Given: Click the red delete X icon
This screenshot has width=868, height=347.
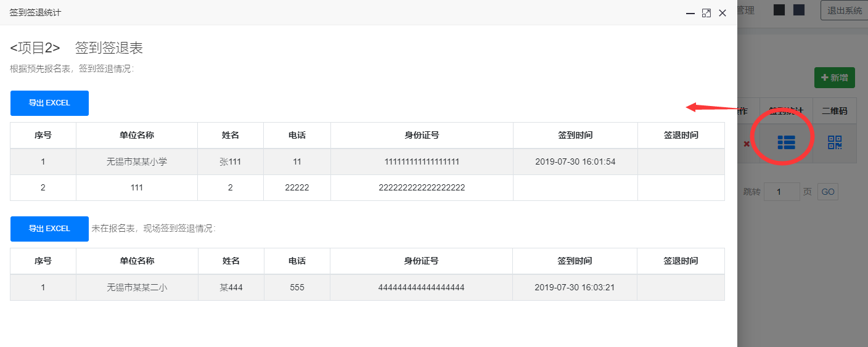Looking at the screenshot, I should pyautogui.click(x=747, y=144).
